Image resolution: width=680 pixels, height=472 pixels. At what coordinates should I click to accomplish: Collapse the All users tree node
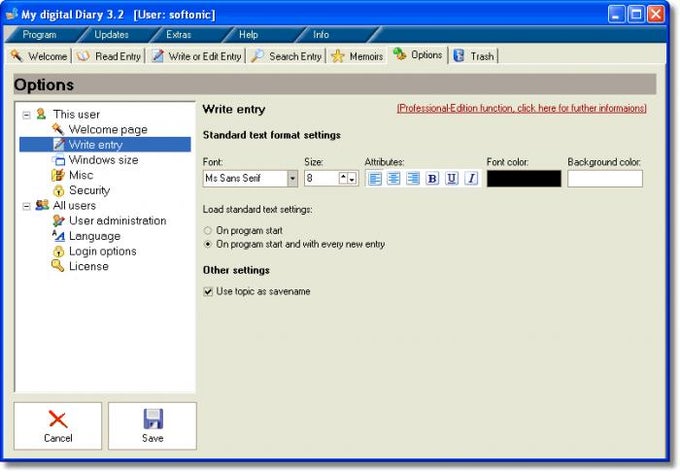(26, 206)
